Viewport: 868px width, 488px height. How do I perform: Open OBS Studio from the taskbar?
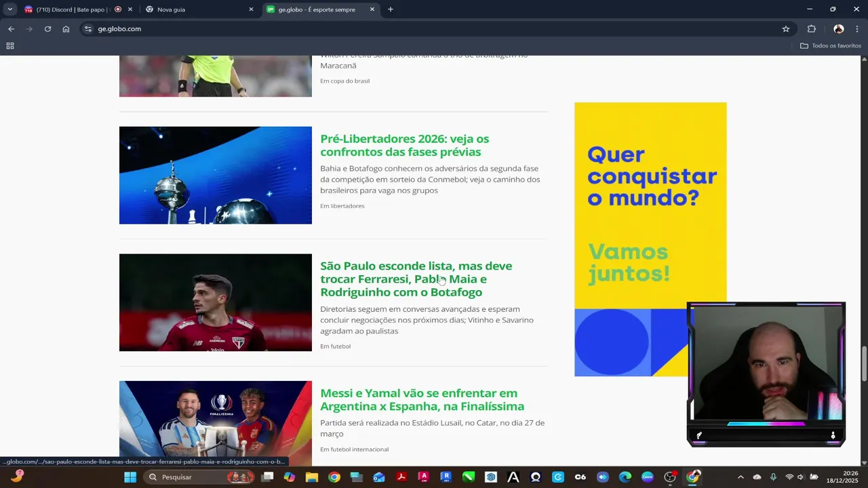pos(670,477)
